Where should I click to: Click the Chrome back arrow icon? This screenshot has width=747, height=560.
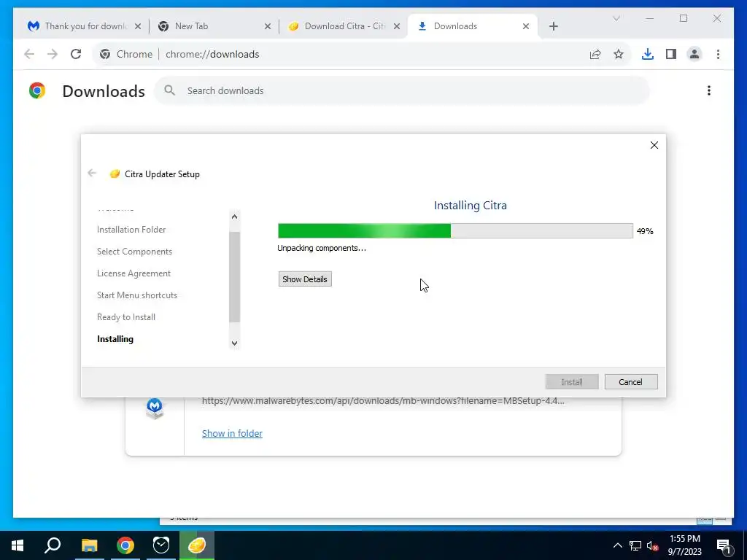click(x=29, y=54)
